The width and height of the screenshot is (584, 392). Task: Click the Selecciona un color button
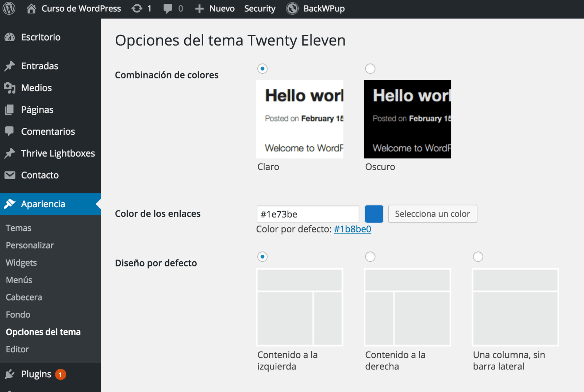pyautogui.click(x=433, y=214)
